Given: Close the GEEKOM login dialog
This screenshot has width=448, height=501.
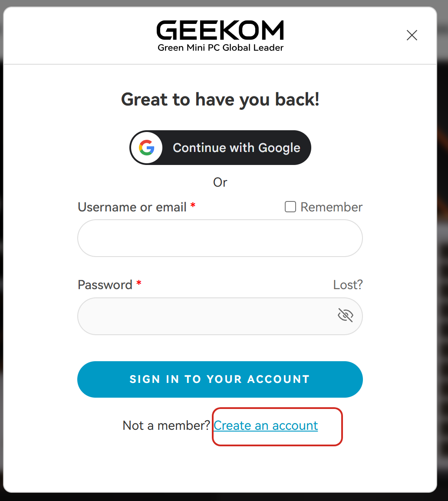Looking at the screenshot, I should coord(412,35).
